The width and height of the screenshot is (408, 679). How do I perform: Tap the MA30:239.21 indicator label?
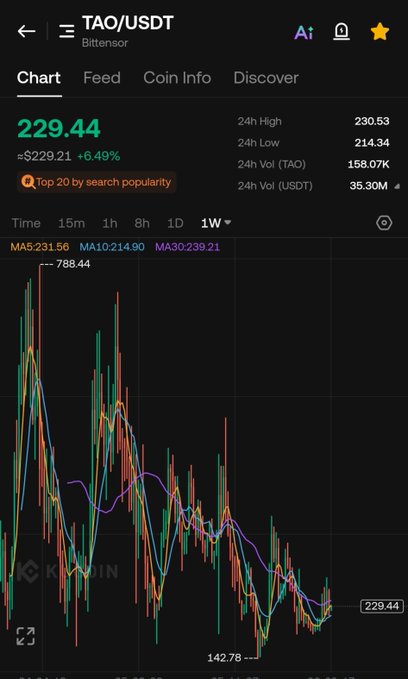coord(188,247)
